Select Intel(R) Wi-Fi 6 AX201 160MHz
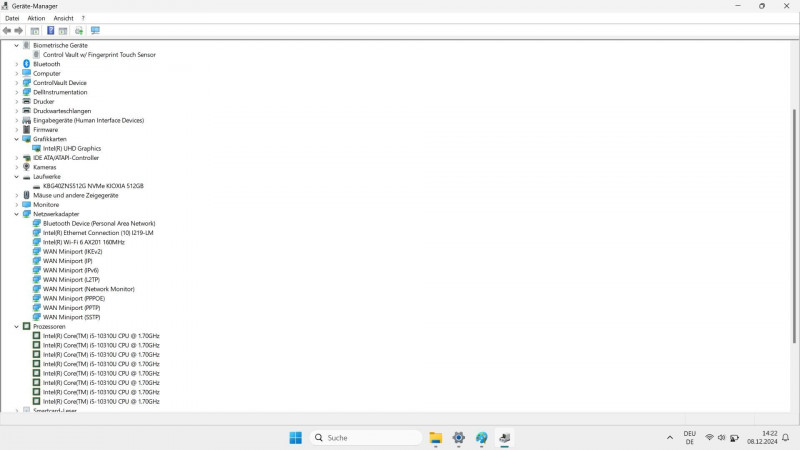This screenshot has height=450, width=800. (84, 242)
